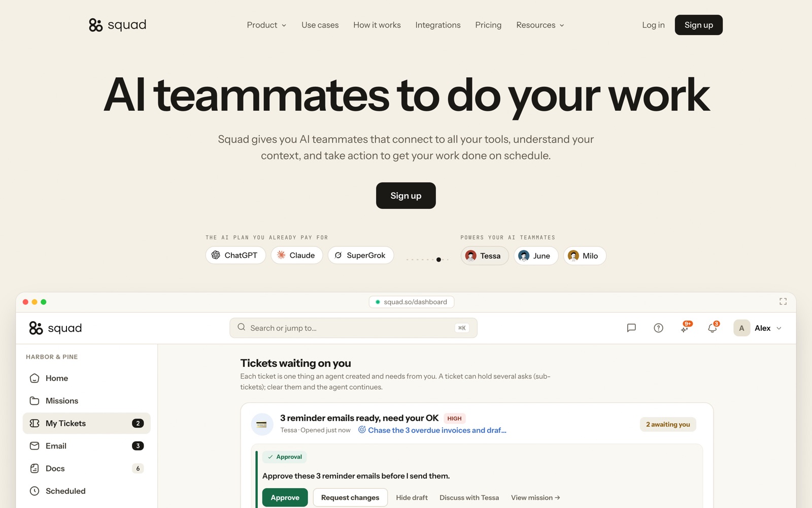This screenshot has height=508, width=812.
Task: Click the ⌘K shortcut hint in search
Action: pyautogui.click(x=462, y=328)
